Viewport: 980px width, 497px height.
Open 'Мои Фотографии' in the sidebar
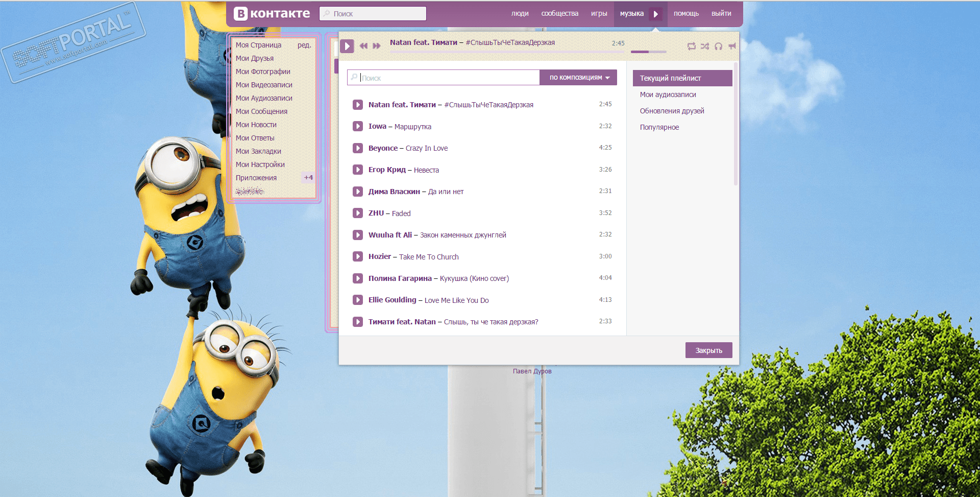(x=263, y=72)
